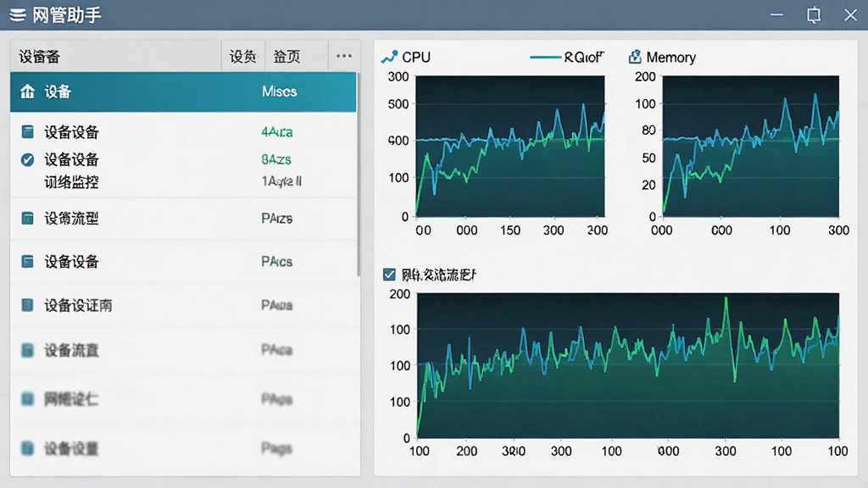Click the CPU usage line chart

(509, 146)
